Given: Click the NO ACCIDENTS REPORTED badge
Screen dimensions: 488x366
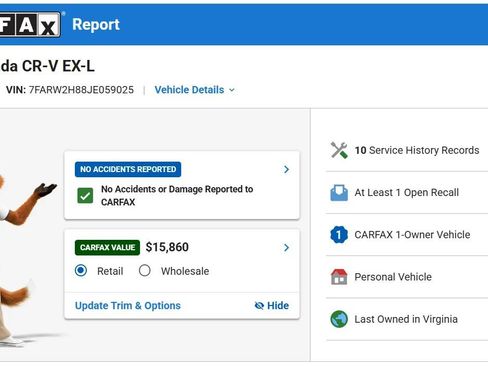Looking at the screenshot, I should pyautogui.click(x=128, y=169).
